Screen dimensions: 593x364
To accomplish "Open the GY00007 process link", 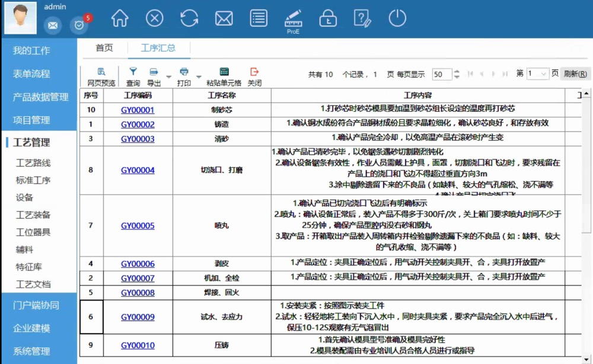I will tap(138, 278).
